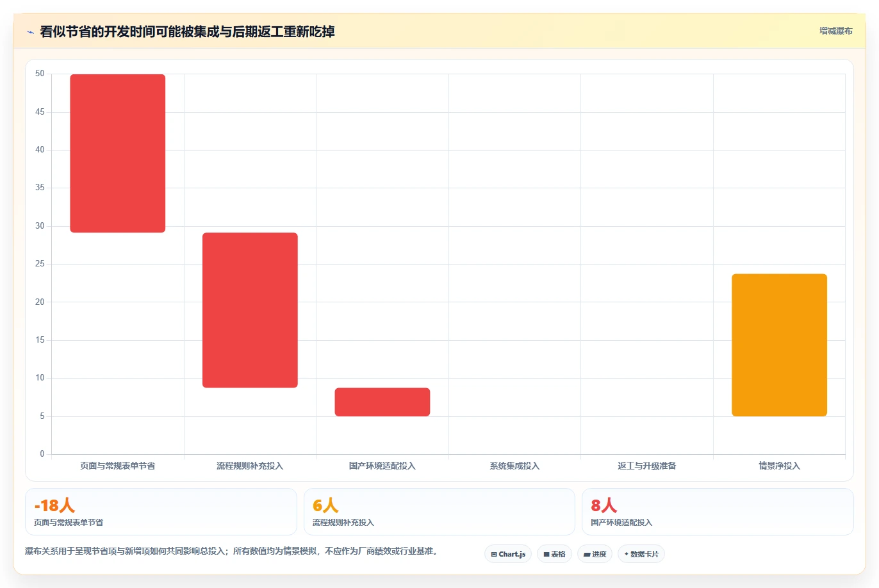Image resolution: width=879 pixels, height=588 pixels.
Task: Open the 8人 data card
Action: 718,512
